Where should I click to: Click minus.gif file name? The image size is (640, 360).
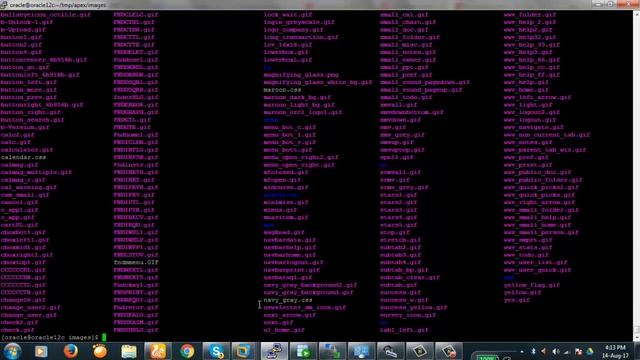(280, 210)
